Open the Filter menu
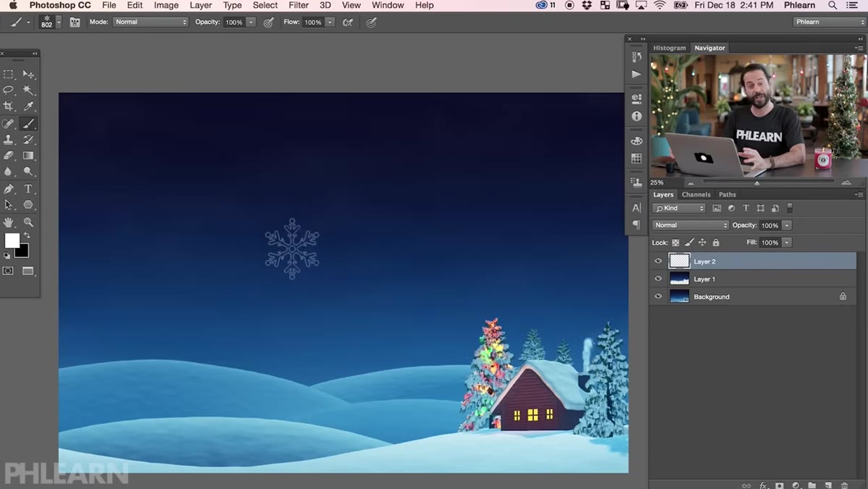The width and height of the screenshot is (868, 489). pos(299,5)
